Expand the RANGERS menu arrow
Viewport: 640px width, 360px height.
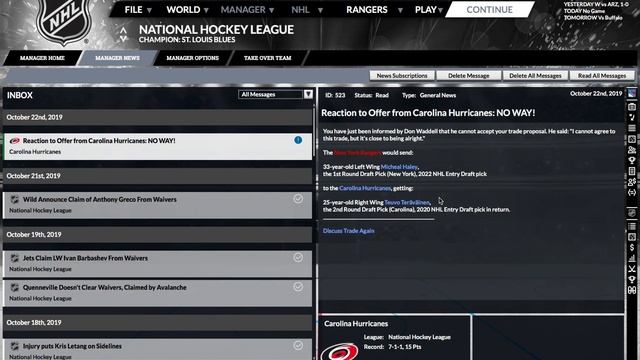tap(400, 10)
